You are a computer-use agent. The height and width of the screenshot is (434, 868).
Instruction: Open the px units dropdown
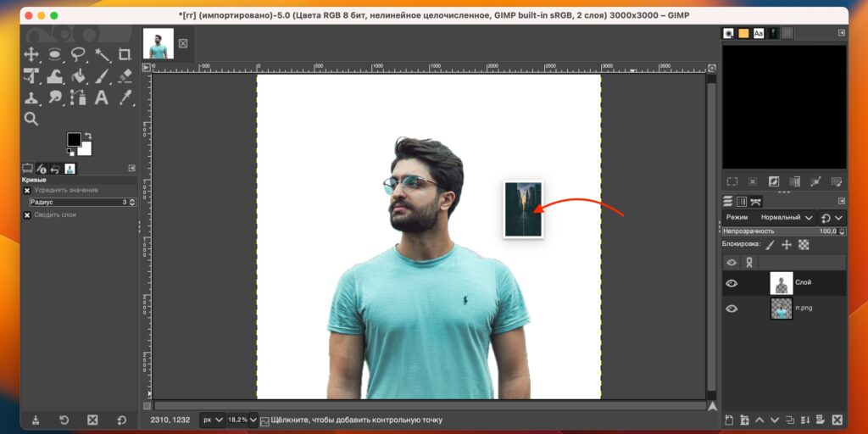[213, 420]
